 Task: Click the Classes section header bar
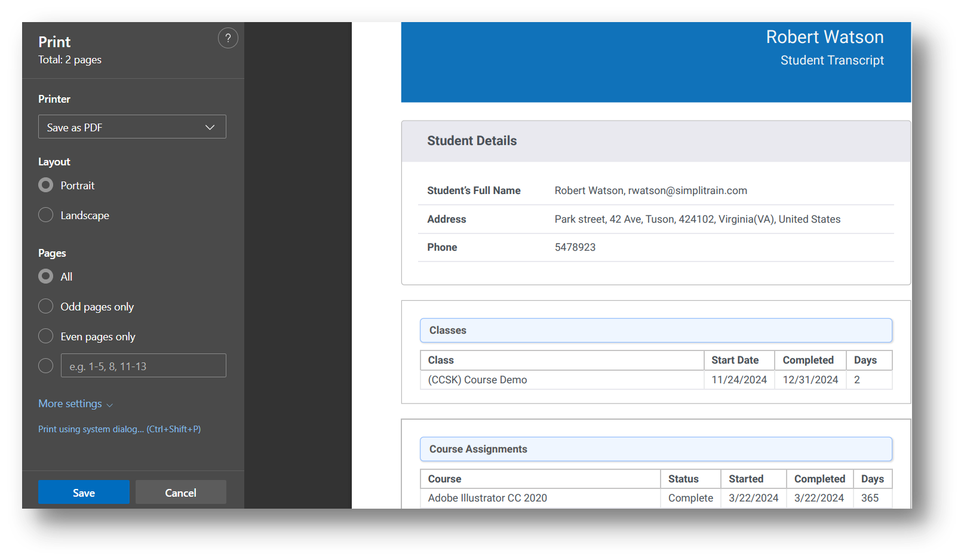pos(656,330)
